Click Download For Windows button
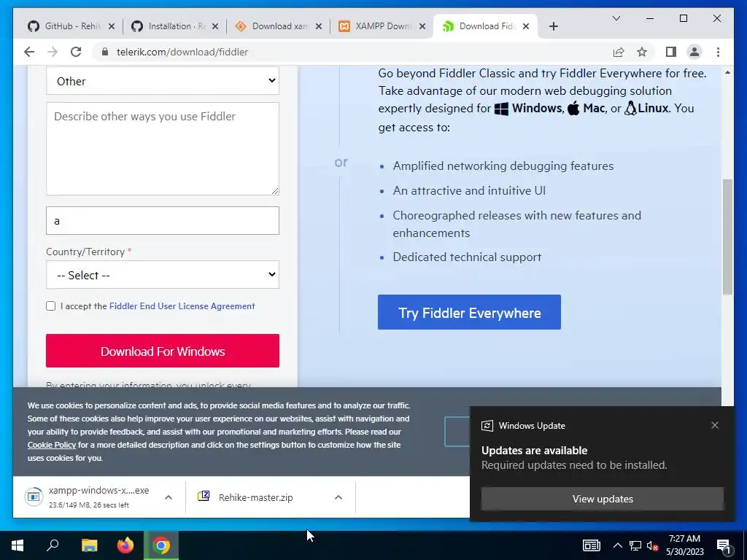This screenshot has width=747, height=560. tap(163, 351)
